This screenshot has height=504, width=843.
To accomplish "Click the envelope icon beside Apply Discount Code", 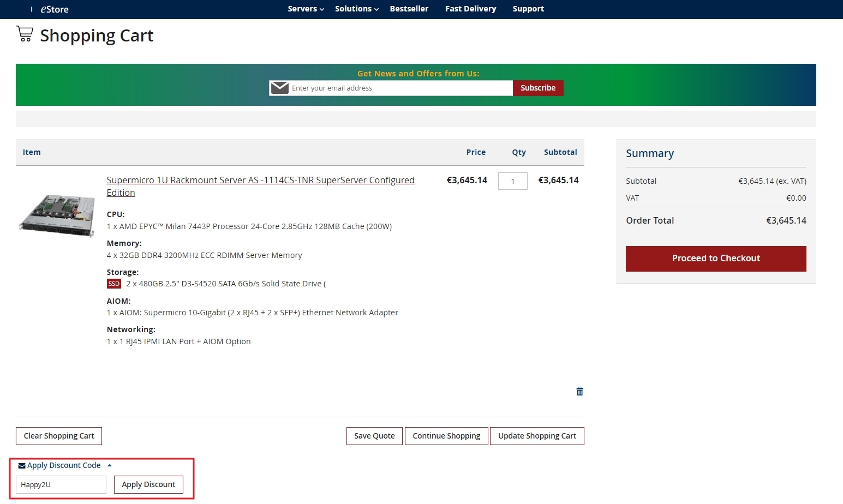I will pos(21,465).
